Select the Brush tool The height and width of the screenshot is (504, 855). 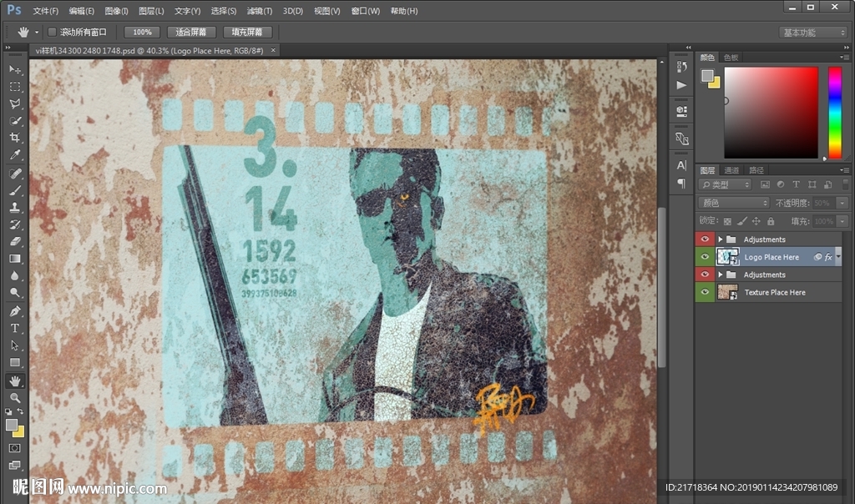click(x=15, y=190)
